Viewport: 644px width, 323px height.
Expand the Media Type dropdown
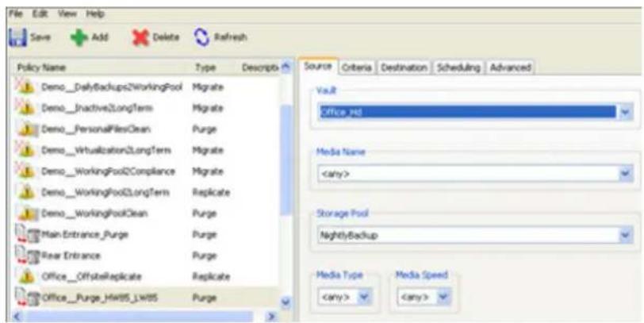coord(363,297)
